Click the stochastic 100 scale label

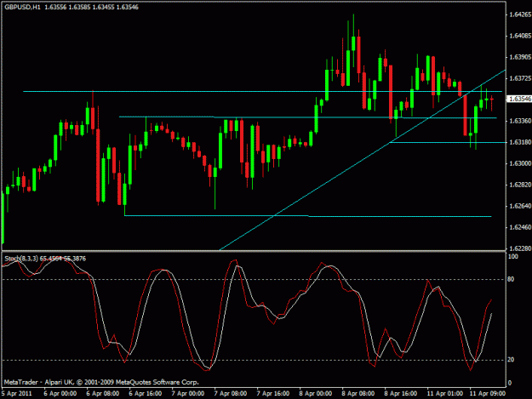pos(513,257)
